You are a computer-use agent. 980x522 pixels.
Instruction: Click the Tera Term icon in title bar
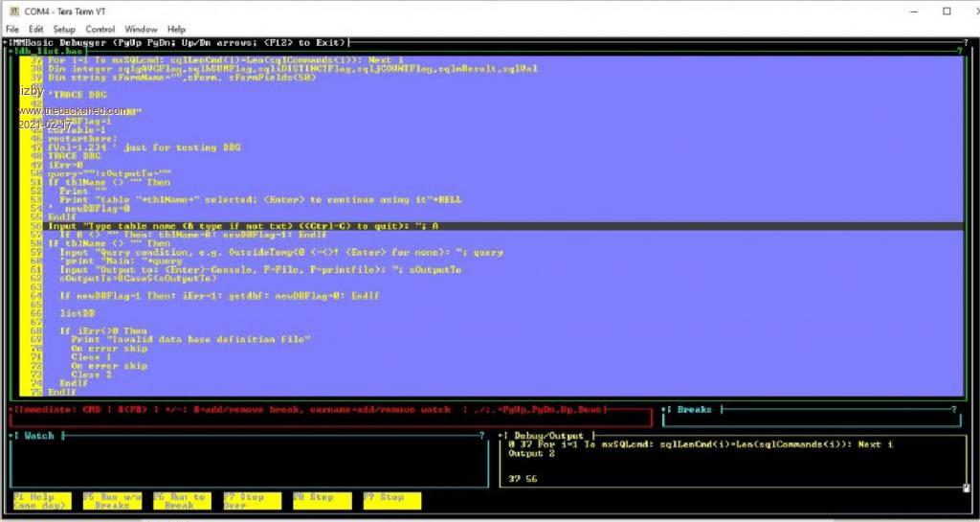13,11
